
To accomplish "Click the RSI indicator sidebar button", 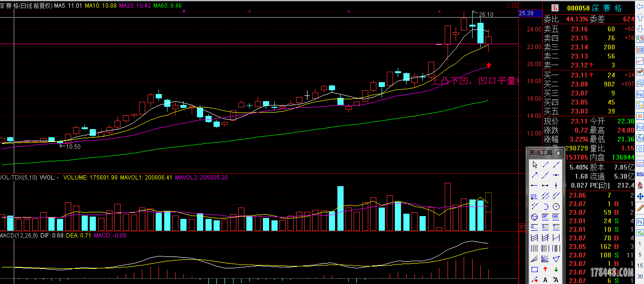I will 640,175.
